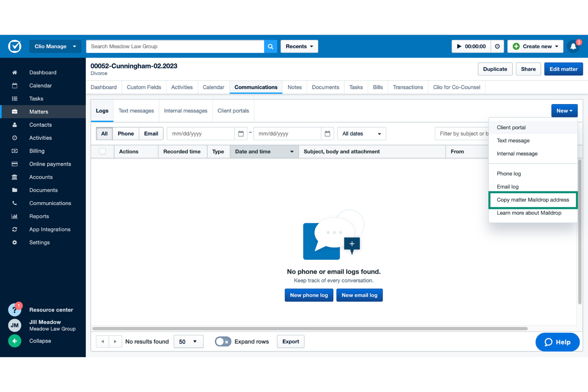Click the App Integrations sync icon

15,230
